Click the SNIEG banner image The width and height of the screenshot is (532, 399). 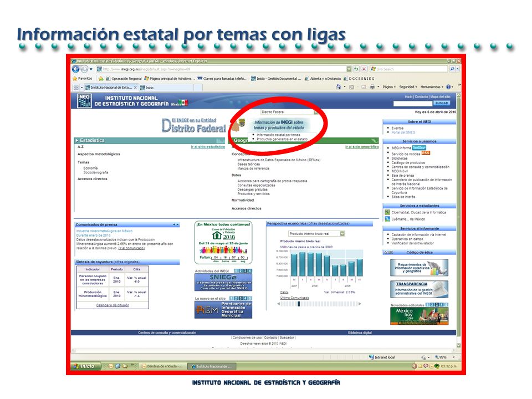[x=223, y=282]
